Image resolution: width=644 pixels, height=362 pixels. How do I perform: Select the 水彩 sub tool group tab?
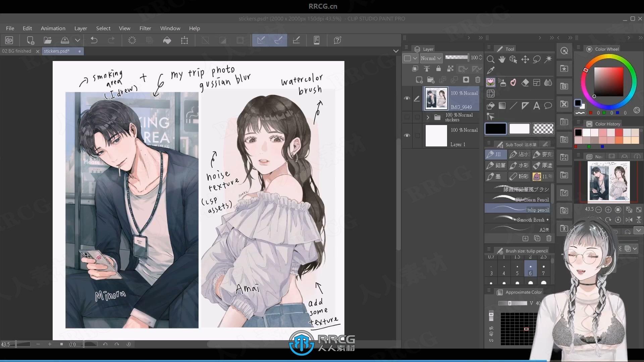519,165
